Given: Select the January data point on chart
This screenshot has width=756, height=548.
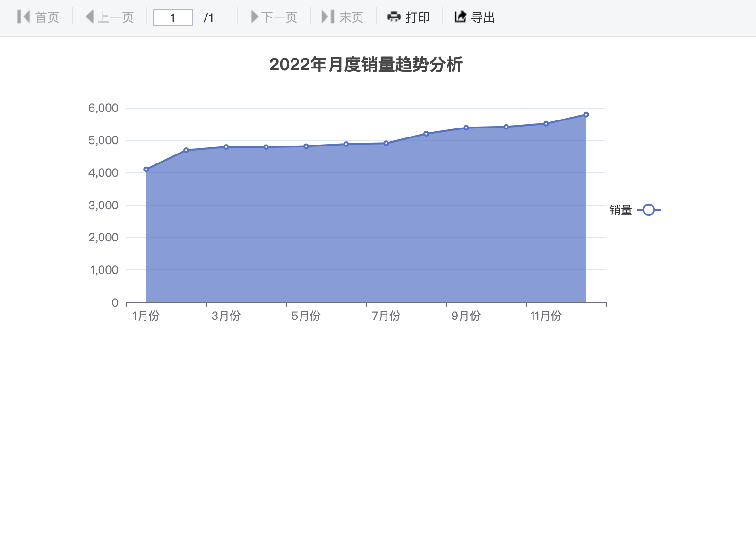Looking at the screenshot, I should 146,170.
